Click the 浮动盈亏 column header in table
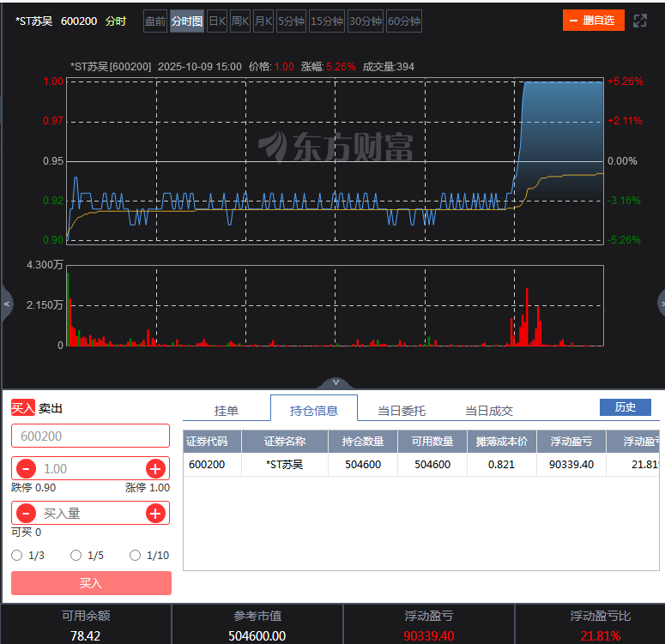The image size is (665, 644). [571, 442]
